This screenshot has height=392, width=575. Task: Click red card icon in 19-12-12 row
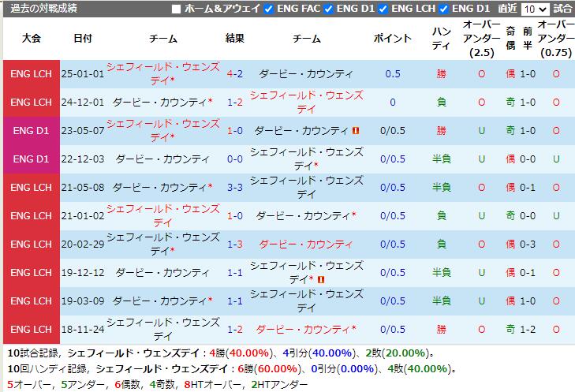322,279
